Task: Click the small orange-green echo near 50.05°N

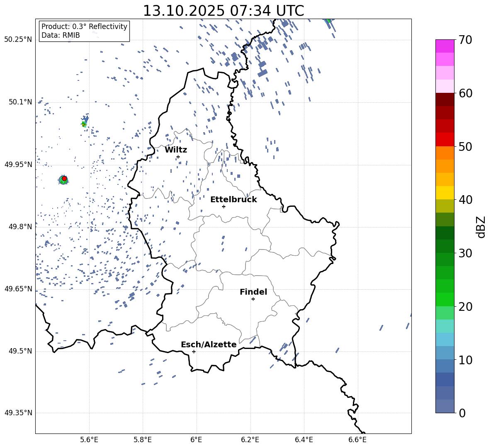Action: 84,124
